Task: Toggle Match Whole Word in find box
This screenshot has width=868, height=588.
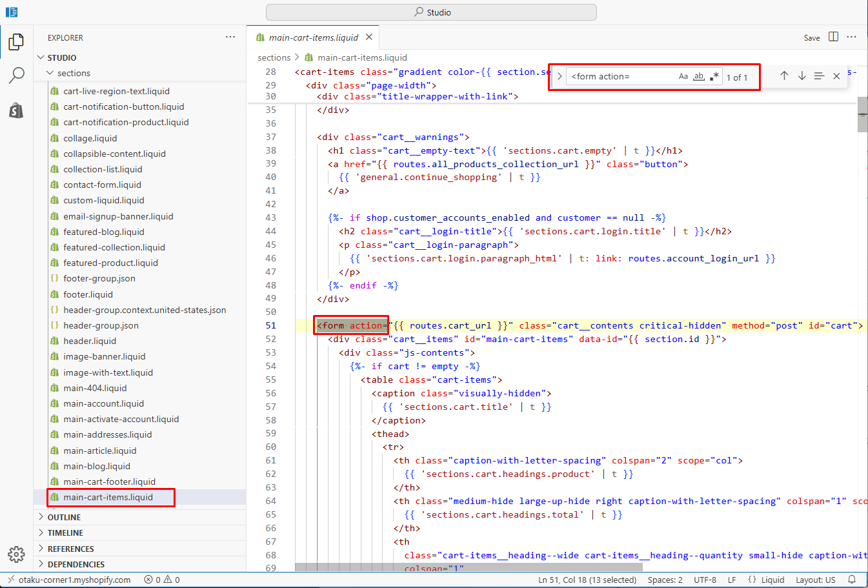Action: pos(699,76)
